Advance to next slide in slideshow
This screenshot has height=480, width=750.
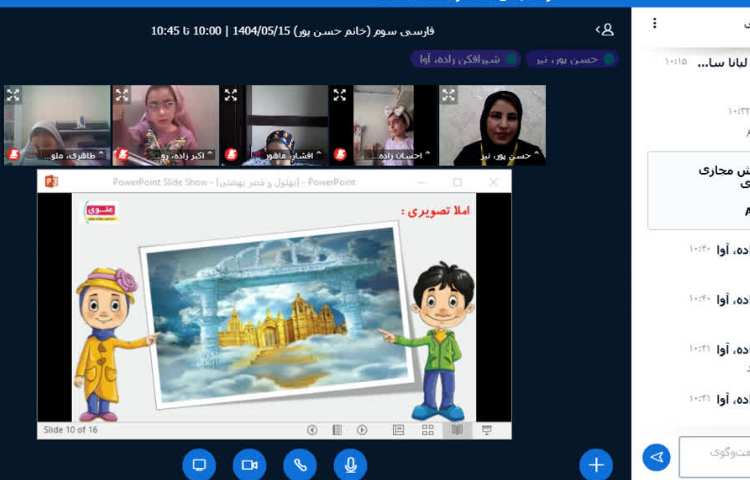362,430
